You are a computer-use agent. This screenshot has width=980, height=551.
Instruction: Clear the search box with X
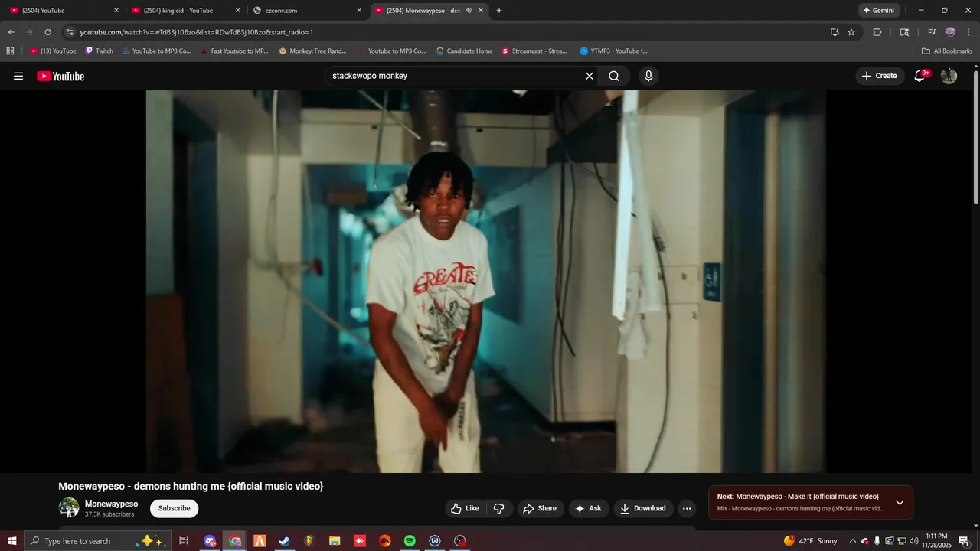(x=590, y=76)
